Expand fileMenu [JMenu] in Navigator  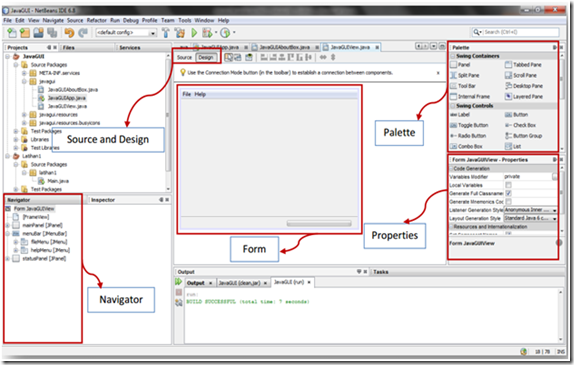click(x=16, y=242)
